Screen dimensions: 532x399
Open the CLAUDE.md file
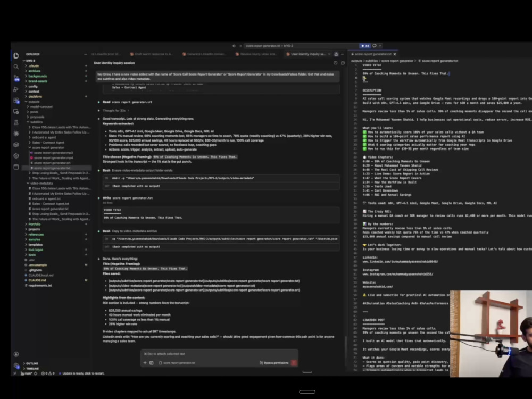coord(37,280)
